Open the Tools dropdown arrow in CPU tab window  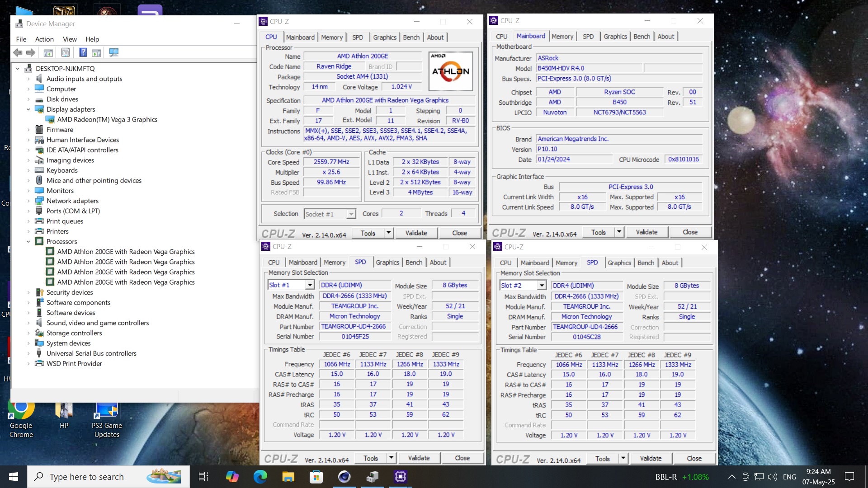point(388,233)
